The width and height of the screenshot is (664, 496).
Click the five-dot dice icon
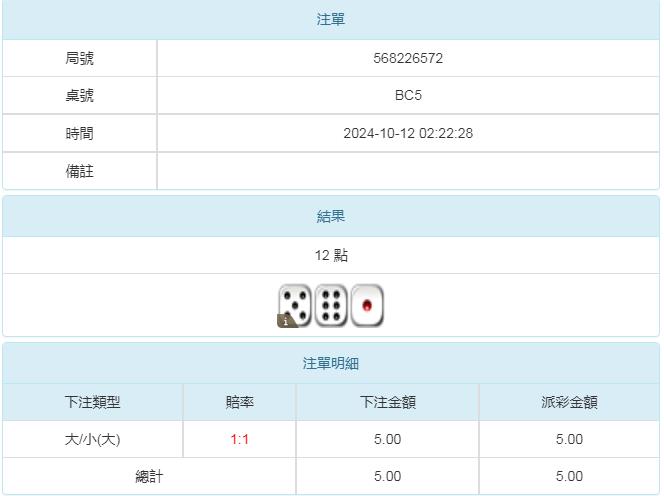pos(295,304)
